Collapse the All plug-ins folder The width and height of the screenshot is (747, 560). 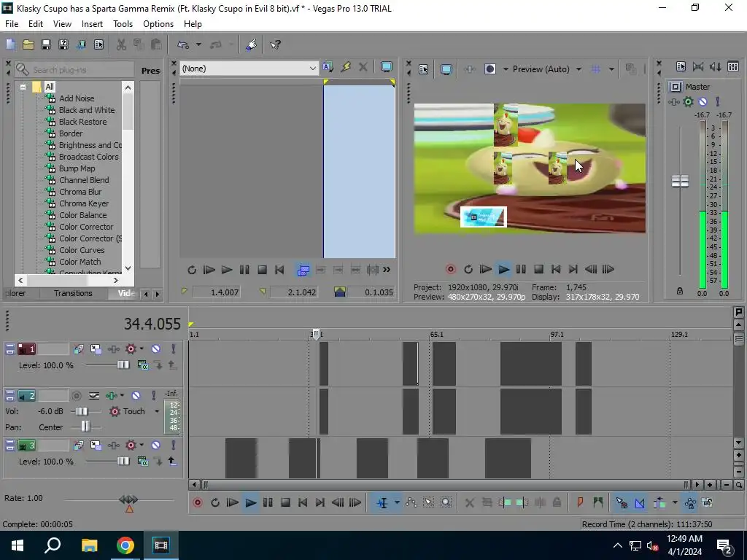[x=23, y=87]
